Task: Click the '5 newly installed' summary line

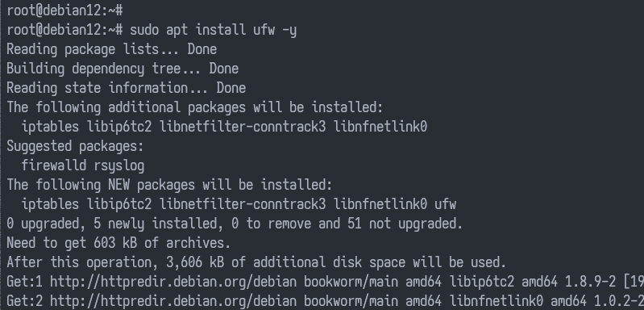Action: [x=235, y=224]
